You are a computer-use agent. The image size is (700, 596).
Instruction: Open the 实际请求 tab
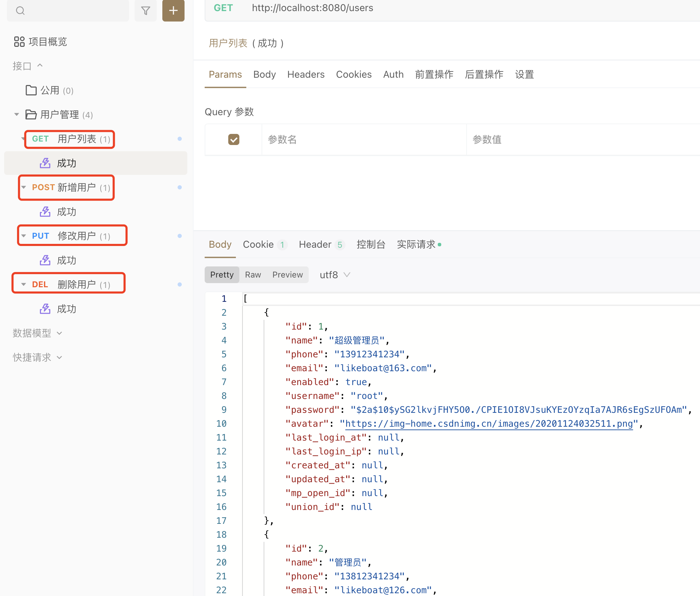pos(419,245)
